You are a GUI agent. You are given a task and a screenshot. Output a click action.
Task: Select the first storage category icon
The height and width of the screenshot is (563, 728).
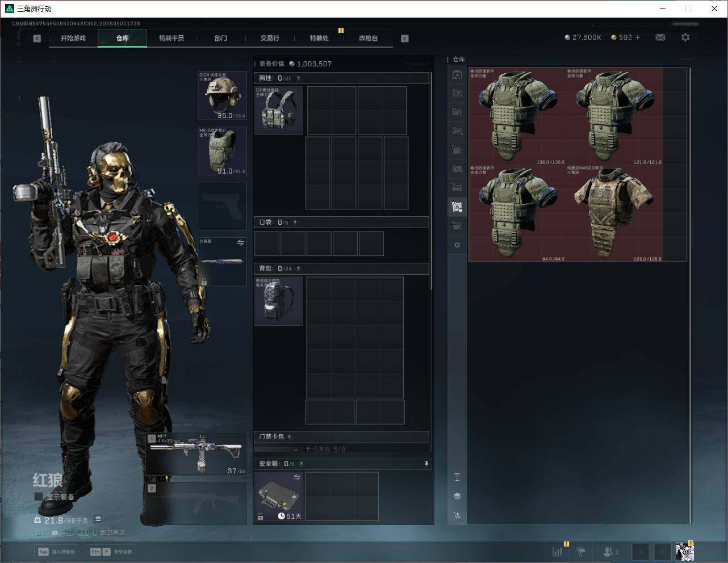pos(457,75)
